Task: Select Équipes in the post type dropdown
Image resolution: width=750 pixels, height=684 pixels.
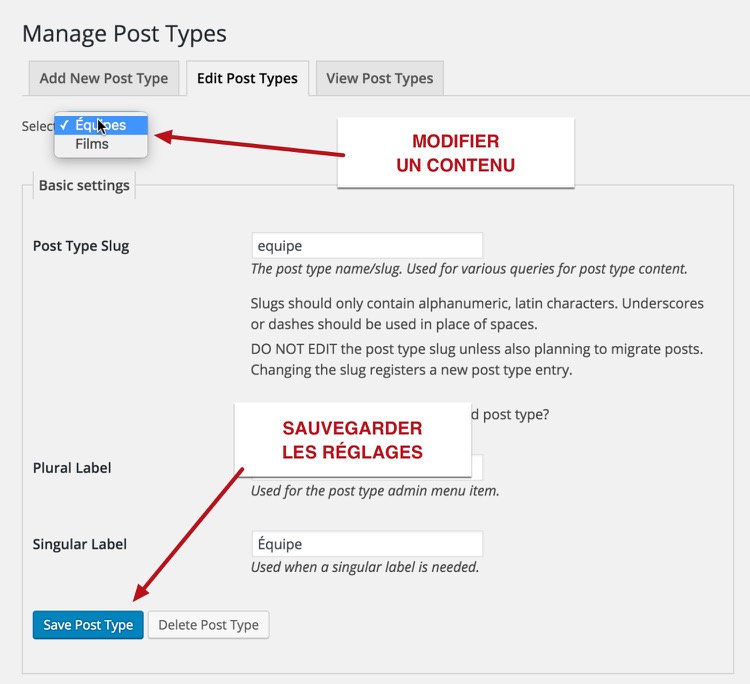Action: (101, 125)
